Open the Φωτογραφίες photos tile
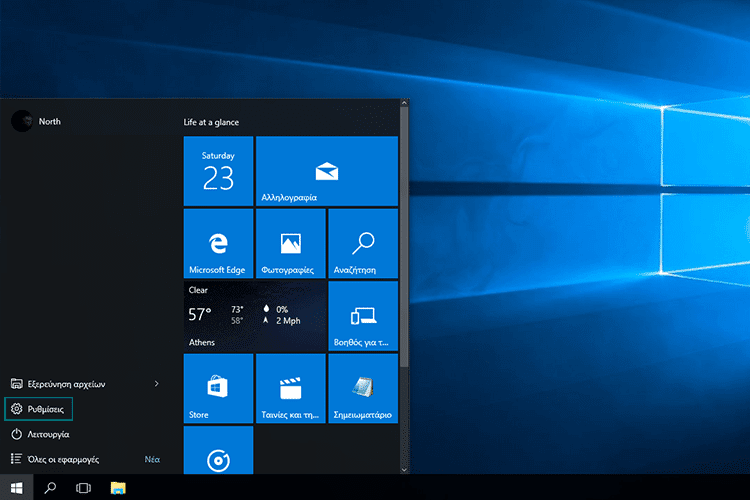 pos(291,244)
